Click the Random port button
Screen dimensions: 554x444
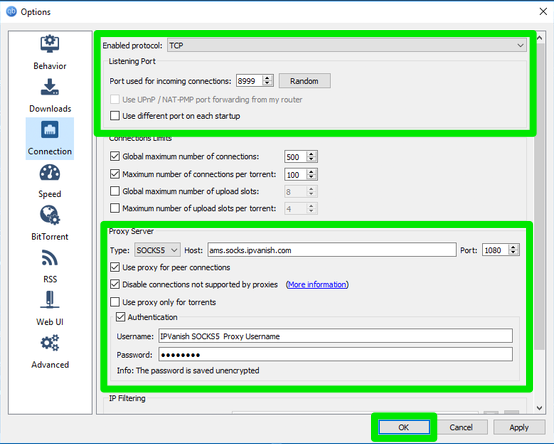tap(305, 81)
